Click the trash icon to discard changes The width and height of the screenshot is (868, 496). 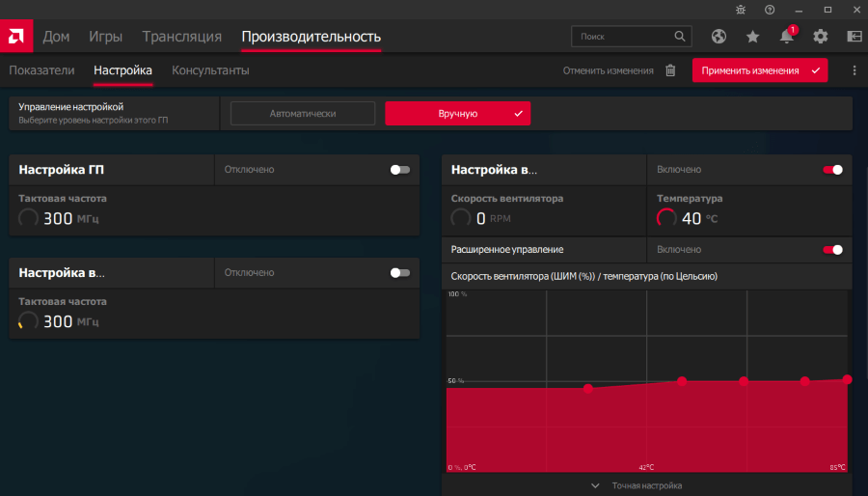click(671, 70)
